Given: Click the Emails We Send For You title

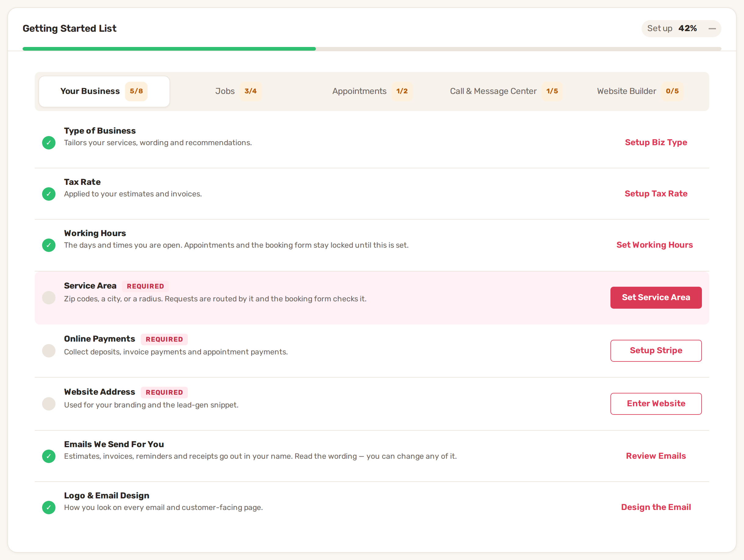Looking at the screenshot, I should pos(114,444).
